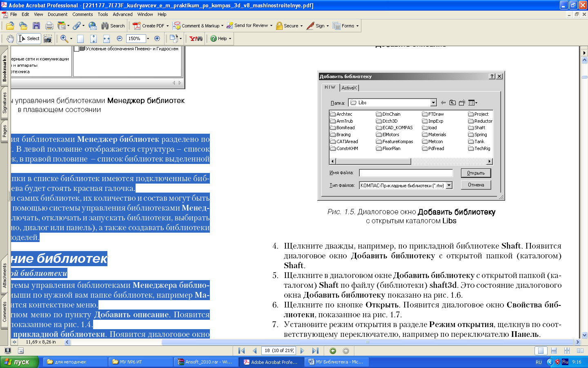
Task: Choose the Snapshot camera tool
Action: (x=48, y=38)
